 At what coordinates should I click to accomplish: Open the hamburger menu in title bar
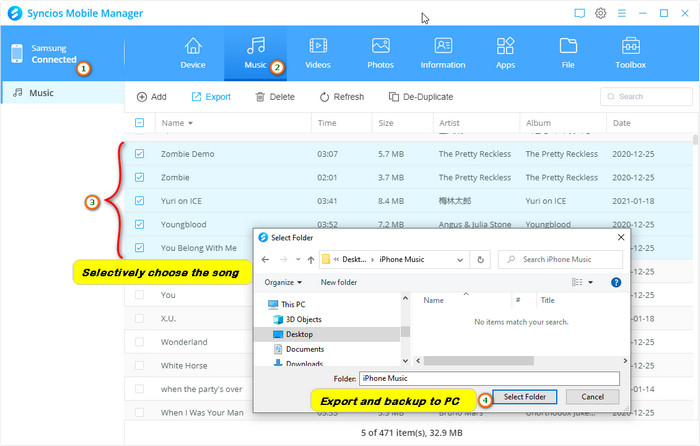point(621,13)
